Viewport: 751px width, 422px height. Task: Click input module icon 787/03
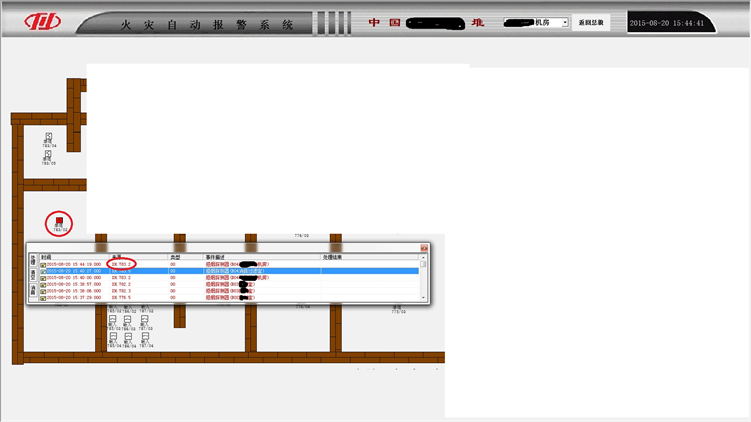(145, 319)
